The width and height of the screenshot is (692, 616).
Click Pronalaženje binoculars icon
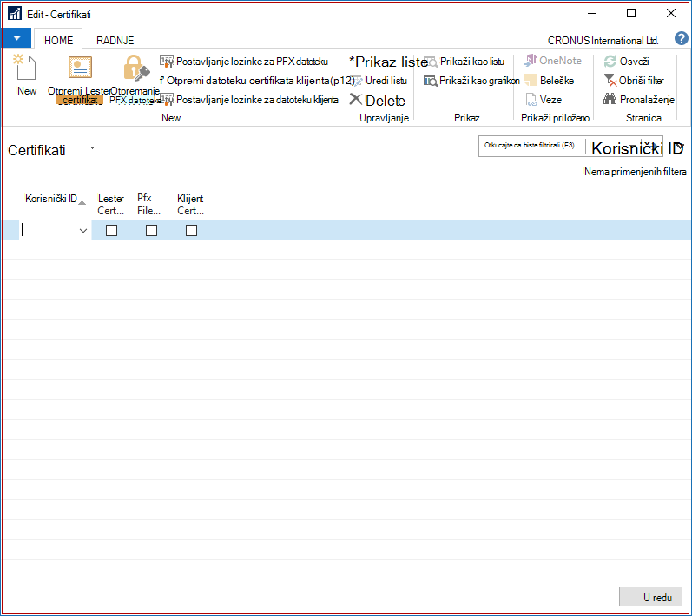pos(610,99)
